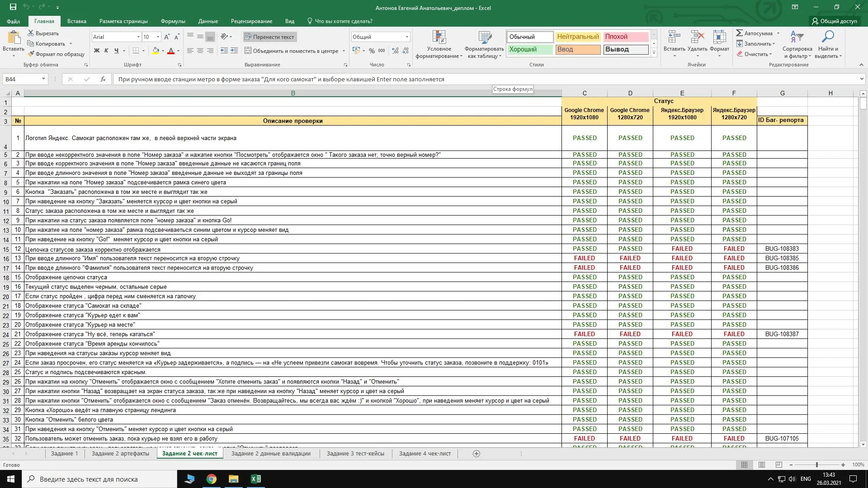Expand the formula bar

tap(862, 79)
